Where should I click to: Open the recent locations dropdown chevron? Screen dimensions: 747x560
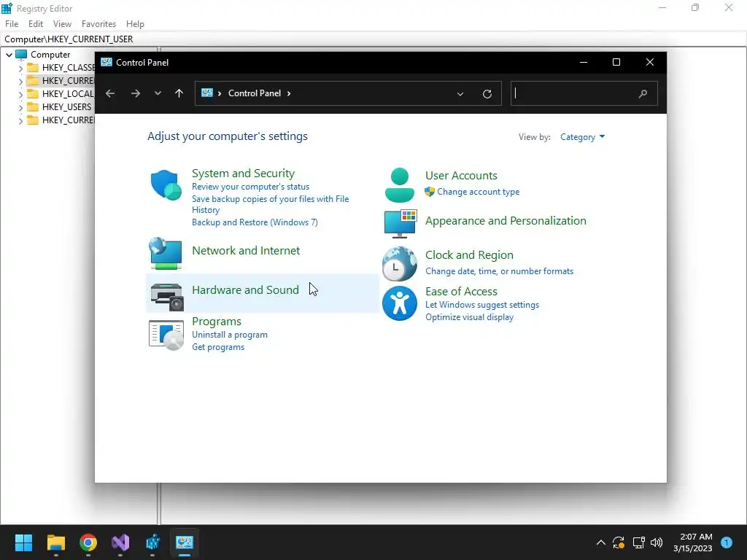[158, 93]
